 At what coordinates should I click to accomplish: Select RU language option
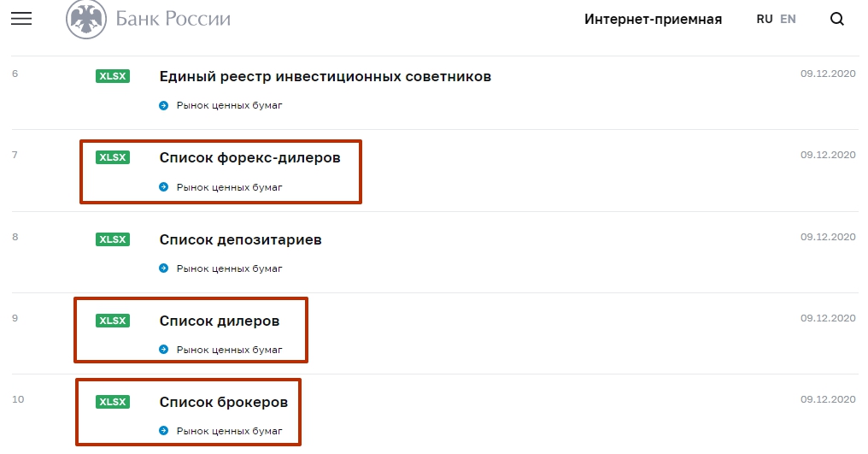[765, 19]
